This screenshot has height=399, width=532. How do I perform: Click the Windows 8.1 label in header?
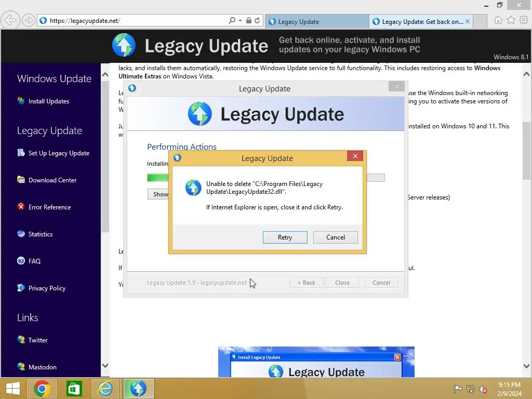click(x=511, y=57)
